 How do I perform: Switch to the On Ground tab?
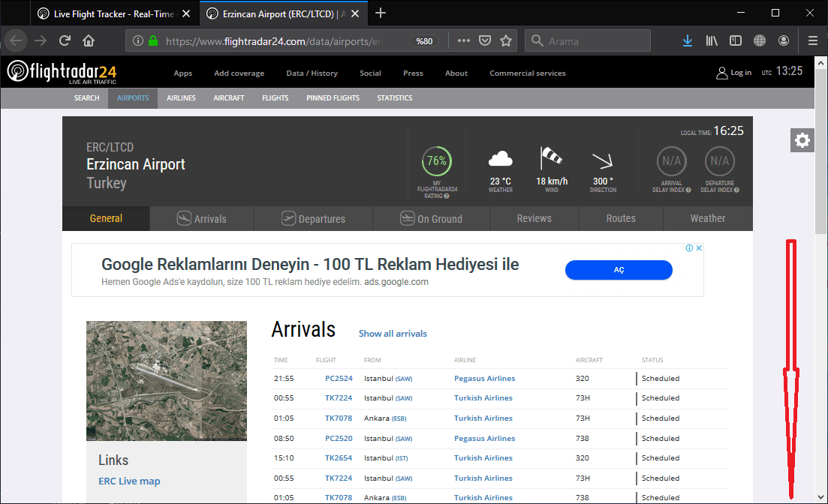(431, 219)
